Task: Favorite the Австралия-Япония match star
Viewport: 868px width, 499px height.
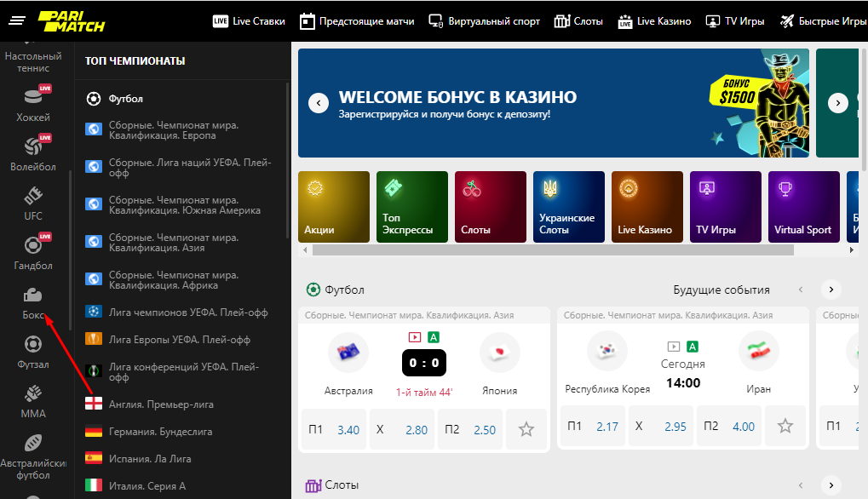Action: [x=526, y=429]
